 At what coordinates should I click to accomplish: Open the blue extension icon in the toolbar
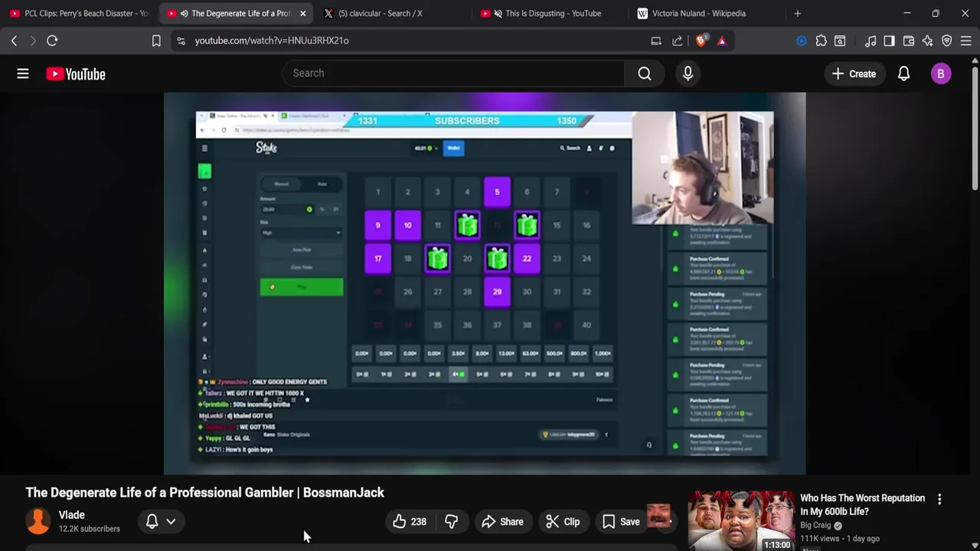point(802,41)
